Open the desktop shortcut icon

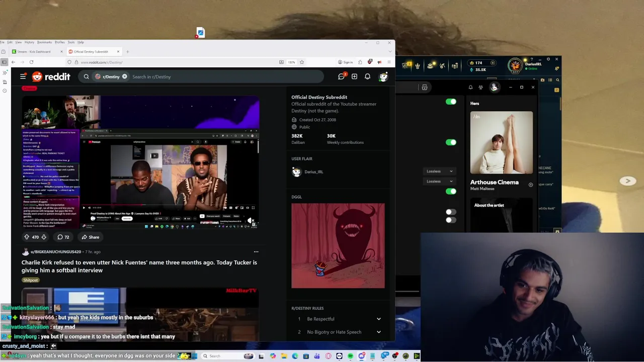(x=200, y=33)
